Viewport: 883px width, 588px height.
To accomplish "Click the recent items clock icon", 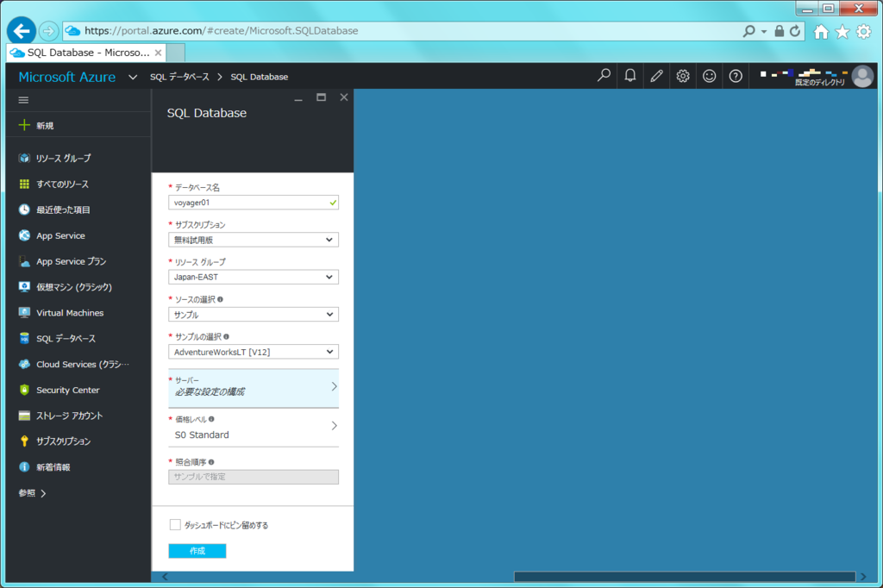I will [x=24, y=210].
